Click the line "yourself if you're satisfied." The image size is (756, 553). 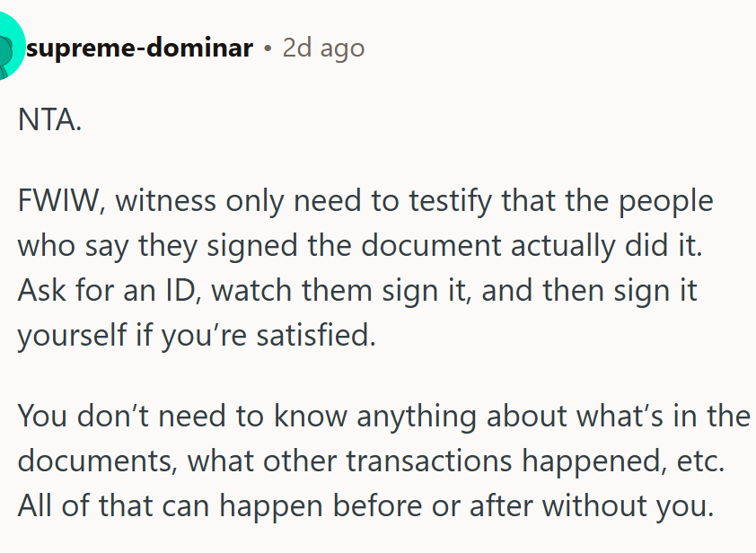pos(194,335)
